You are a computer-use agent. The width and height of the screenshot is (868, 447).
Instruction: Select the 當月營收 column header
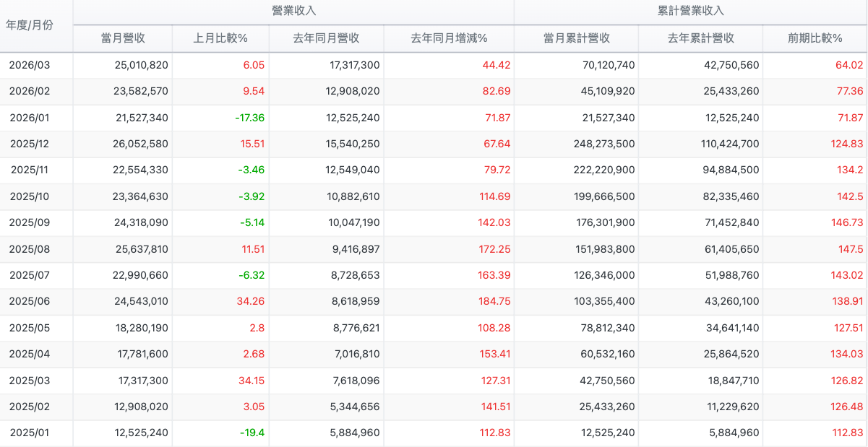pyautogui.click(x=124, y=38)
